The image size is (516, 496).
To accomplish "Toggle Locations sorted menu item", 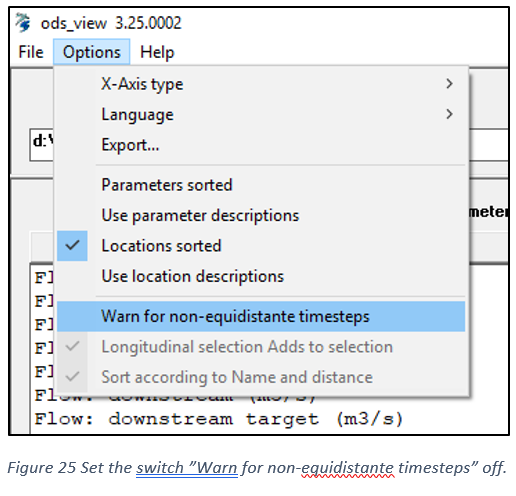I will [261, 246].
